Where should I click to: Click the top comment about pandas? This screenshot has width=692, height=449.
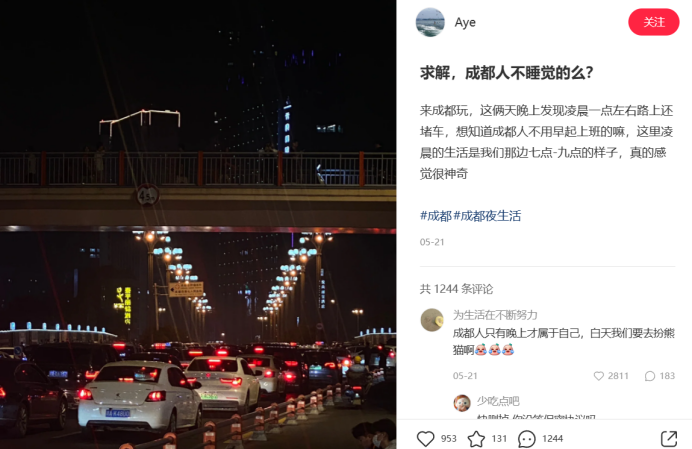click(x=564, y=341)
